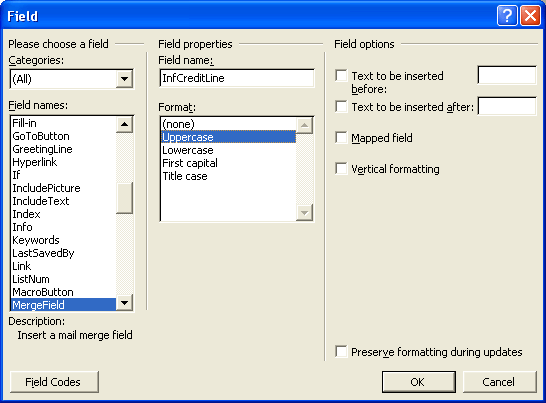546x403 pixels.
Task: Select GreetingLine field name
Action: [x=64, y=149]
